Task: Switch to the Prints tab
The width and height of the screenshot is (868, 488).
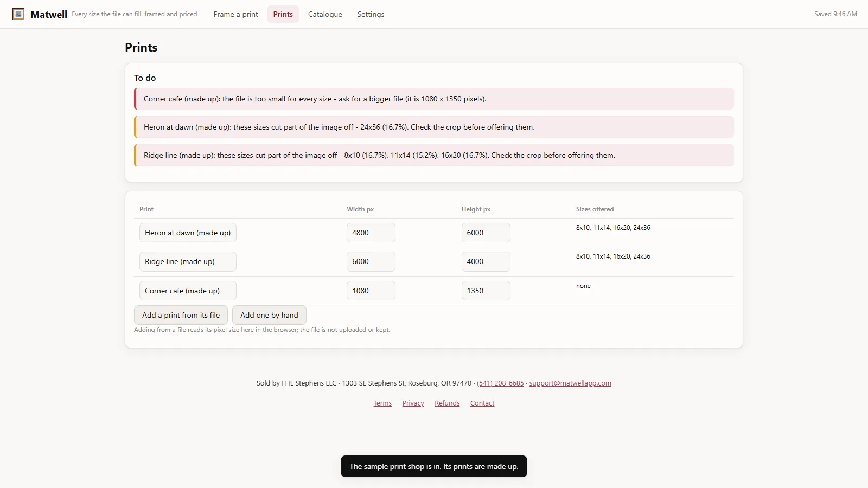Action: (283, 14)
